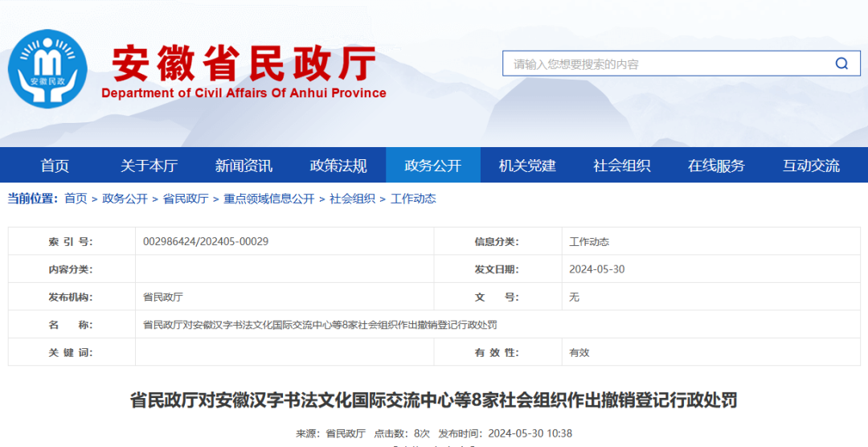868x447 pixels.
Task: Go to 首页 in the breadcrumb
Action: pyautogui.click(x=76, y=199)
